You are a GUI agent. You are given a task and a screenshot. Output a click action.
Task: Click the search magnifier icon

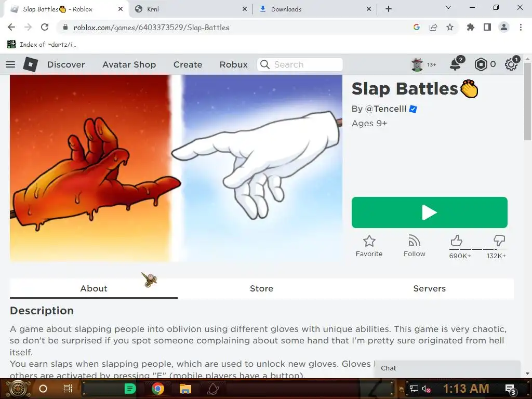(265, 64)
